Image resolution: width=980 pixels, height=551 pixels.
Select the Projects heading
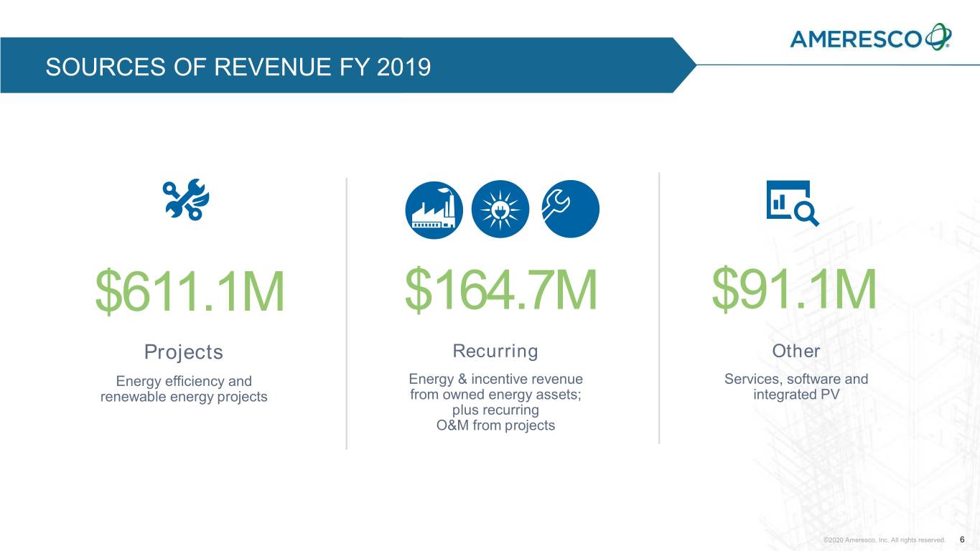[184, 352]
